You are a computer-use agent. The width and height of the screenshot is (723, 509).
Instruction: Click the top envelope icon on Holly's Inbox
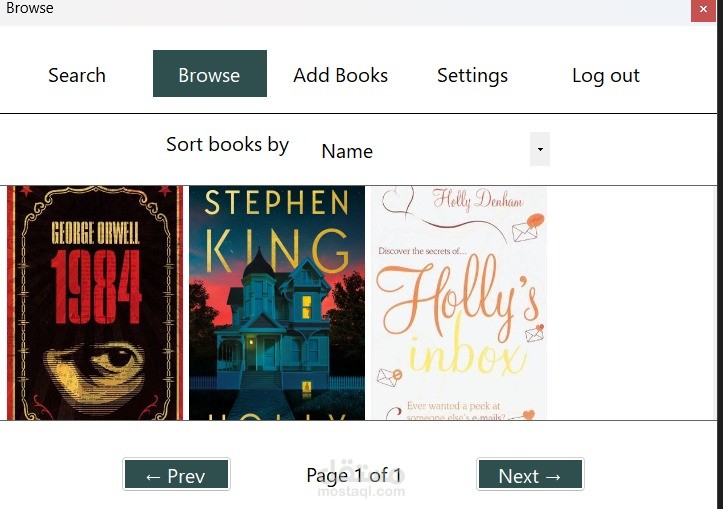tap(525, 232)
